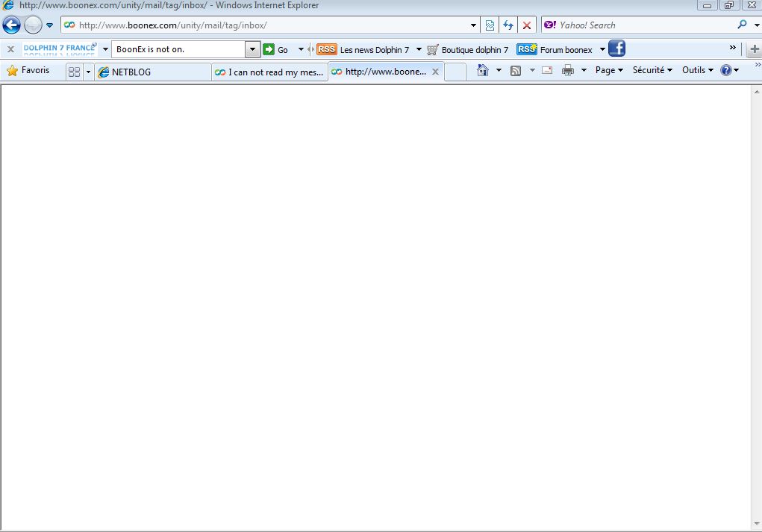762x532 pixels.
Task: Expand the tab list dropdown arrow
Action: click(x=89, y=72)
